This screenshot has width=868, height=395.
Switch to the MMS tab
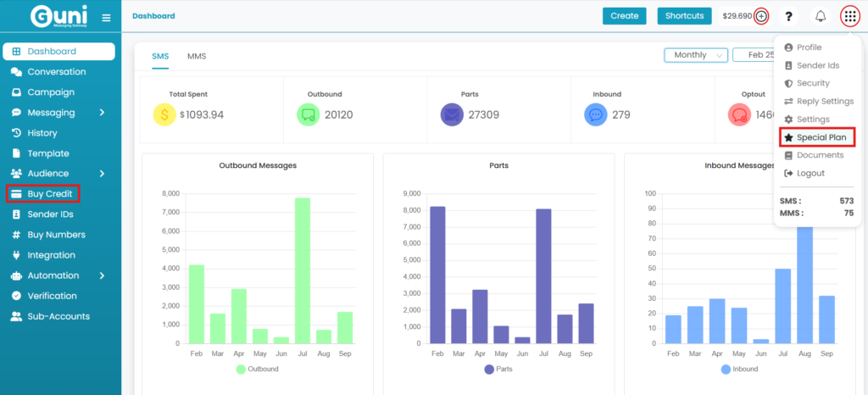tap(197, 56)
